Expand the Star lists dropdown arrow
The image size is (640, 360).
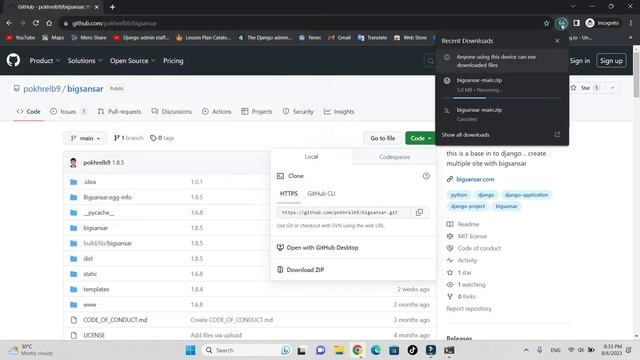(x=612, y=88)
